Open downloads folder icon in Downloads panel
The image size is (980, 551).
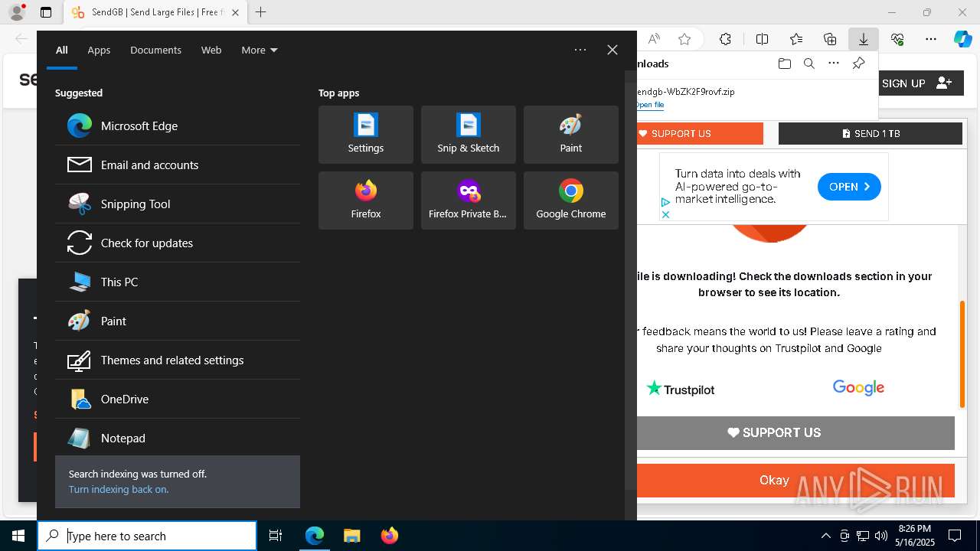(x=784, y=64)
